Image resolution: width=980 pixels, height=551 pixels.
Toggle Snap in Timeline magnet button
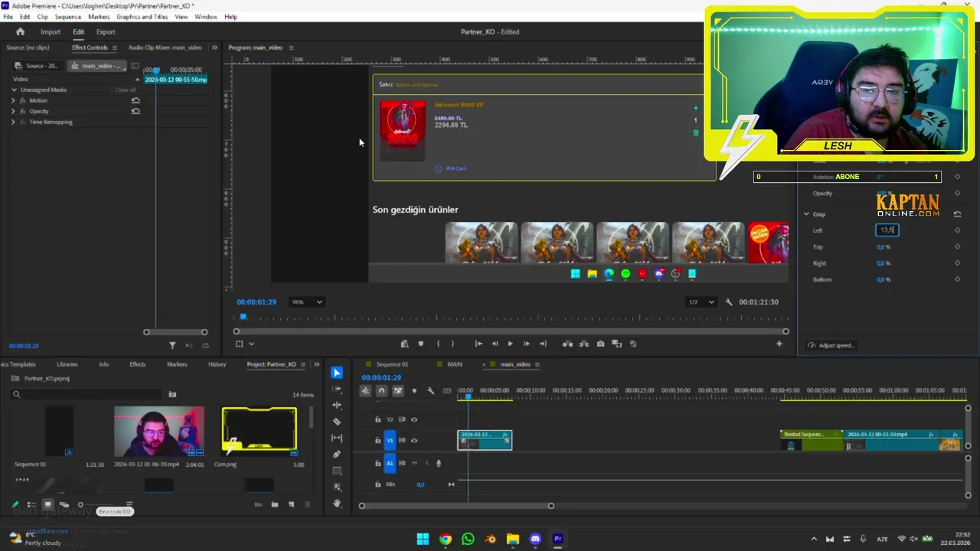(x=381, y=391)
